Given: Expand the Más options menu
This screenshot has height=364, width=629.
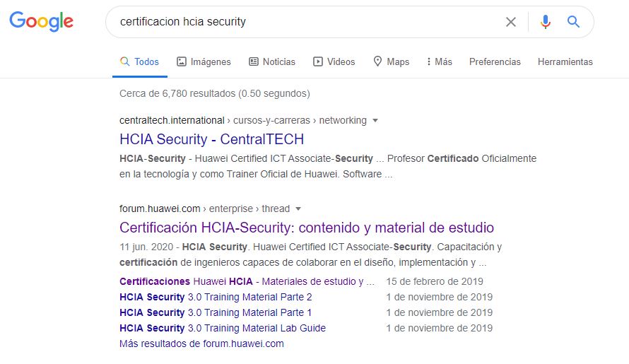Looking at the screenshot, I should 440,61.
